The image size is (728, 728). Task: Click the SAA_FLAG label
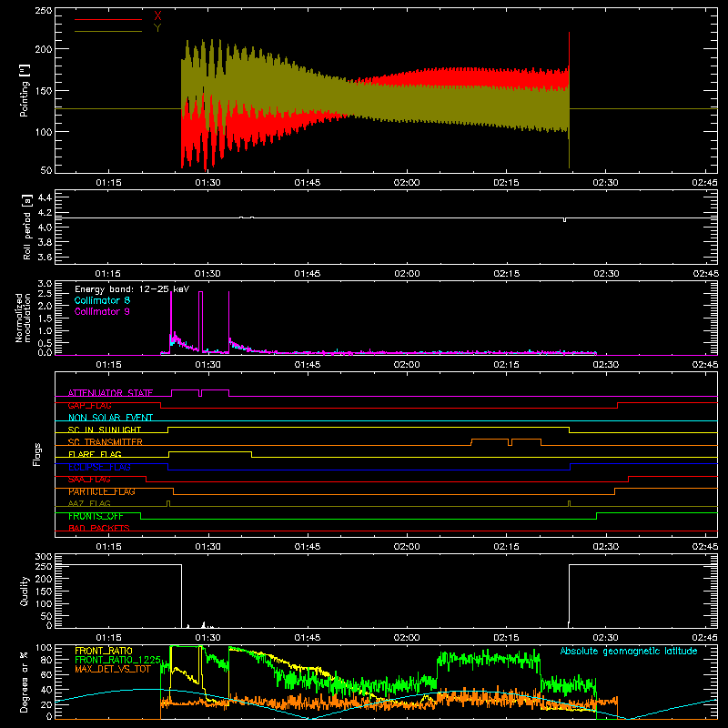pos(89,480)
